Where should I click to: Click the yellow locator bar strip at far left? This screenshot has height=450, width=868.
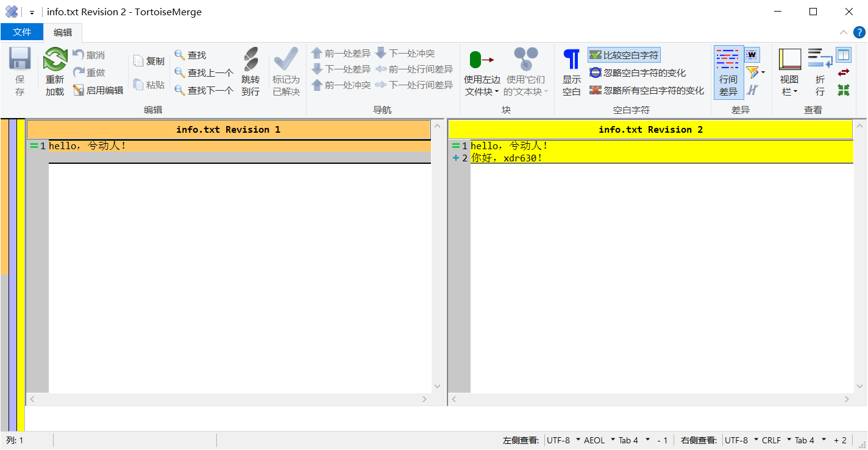point(21,275)
